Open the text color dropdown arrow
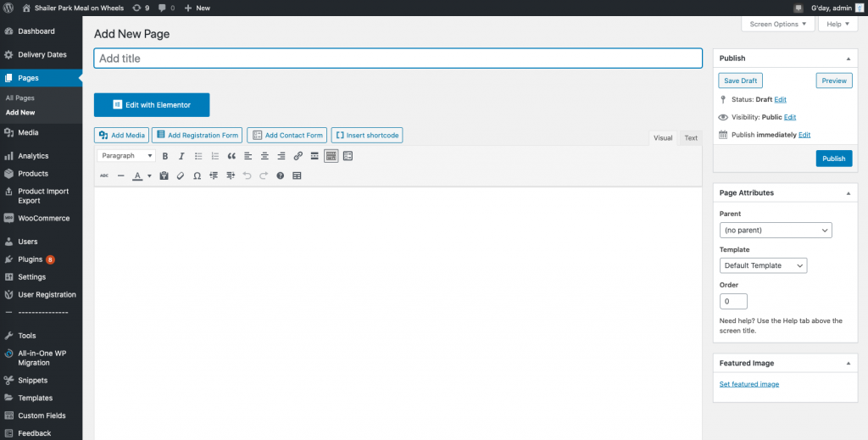The height and width of the screenshot is (440, 868). tap(149, 176)
